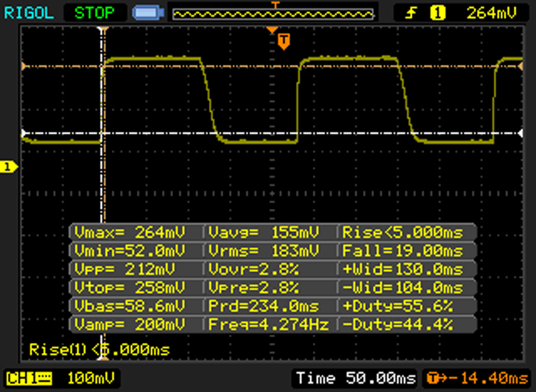Click the 100mV vertical scale readout
This screenshot has height=392, width=536.
coord(91,379)
